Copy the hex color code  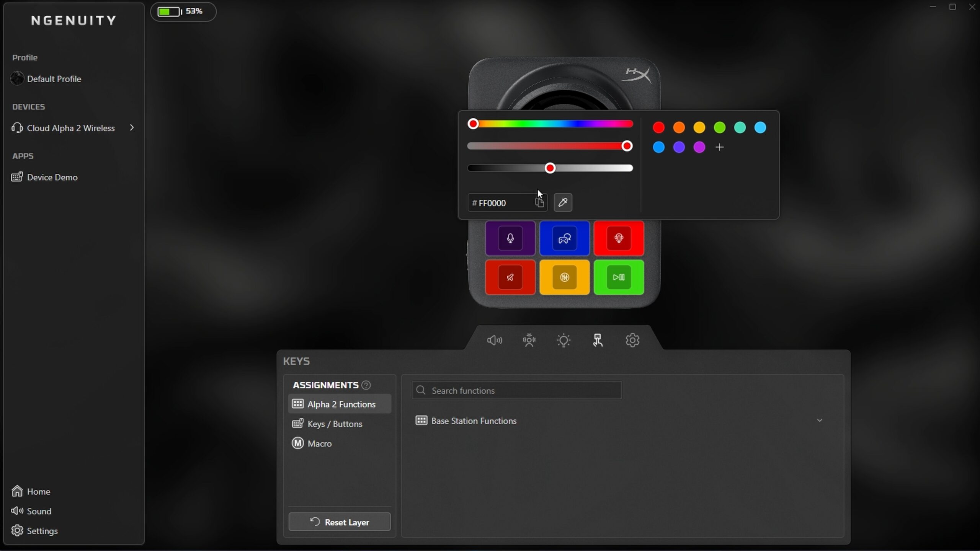click(x=539, y=202)
